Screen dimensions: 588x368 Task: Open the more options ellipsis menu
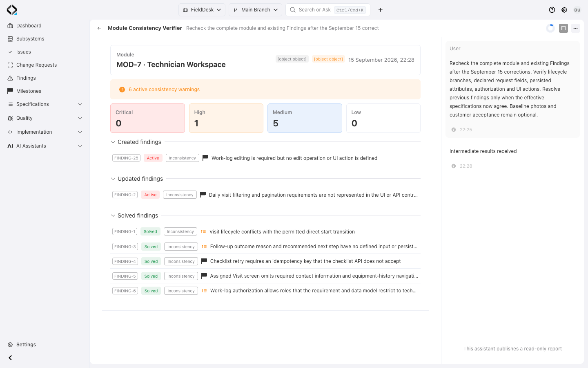click(x=575, y=28)
